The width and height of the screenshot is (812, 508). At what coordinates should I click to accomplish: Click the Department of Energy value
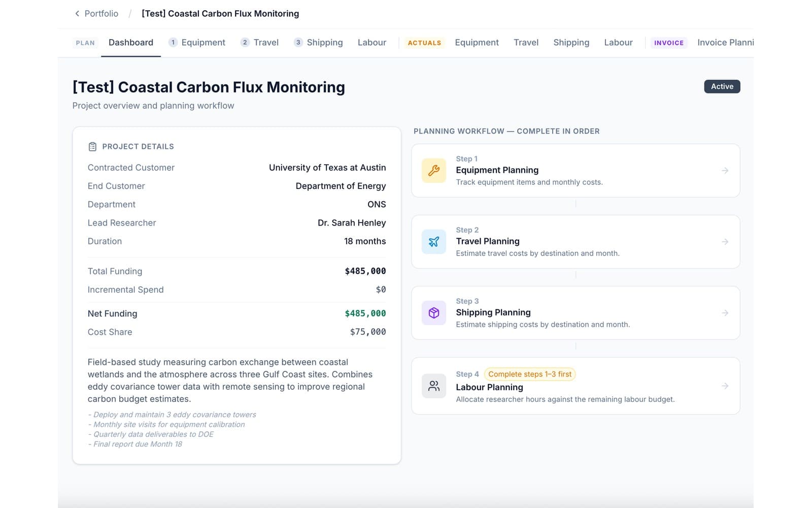tap(341, 186)
